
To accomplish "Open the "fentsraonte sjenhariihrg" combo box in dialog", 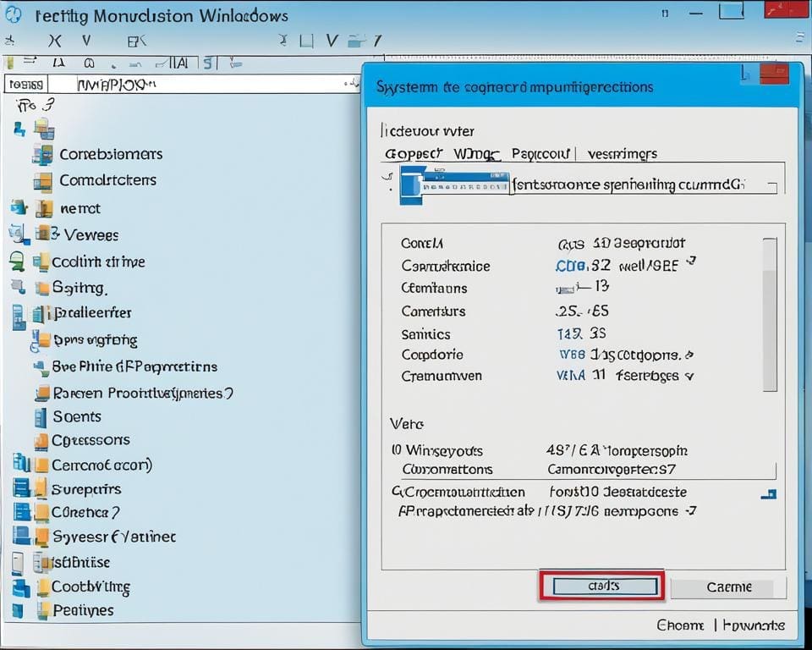I will tap(645, 185).
